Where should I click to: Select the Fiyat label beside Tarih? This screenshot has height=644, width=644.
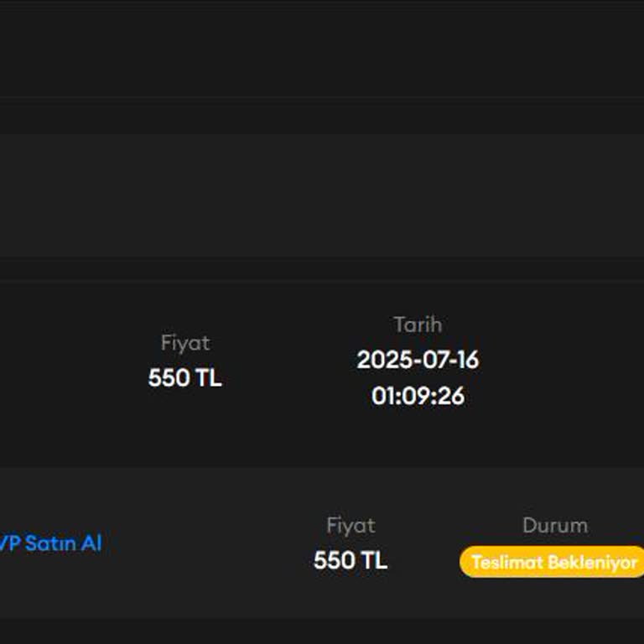pos(184,343)
